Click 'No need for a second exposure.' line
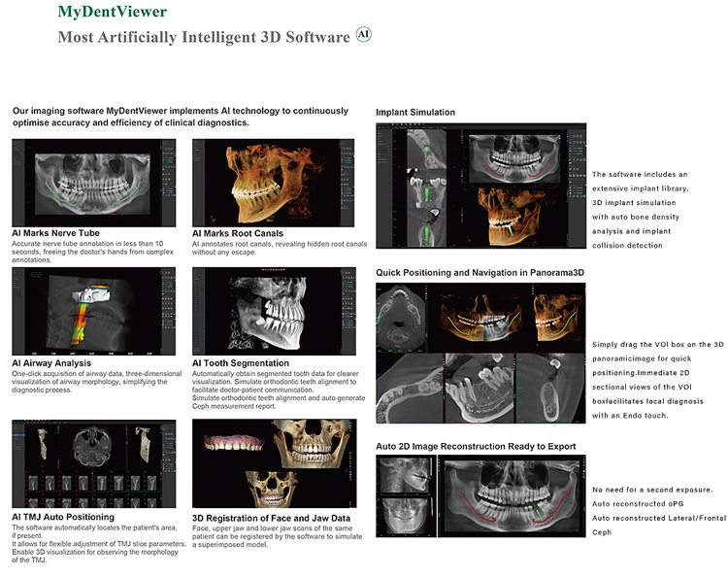Image resolution: width=728 pixels, height=578 pixels. coord(652,490)
